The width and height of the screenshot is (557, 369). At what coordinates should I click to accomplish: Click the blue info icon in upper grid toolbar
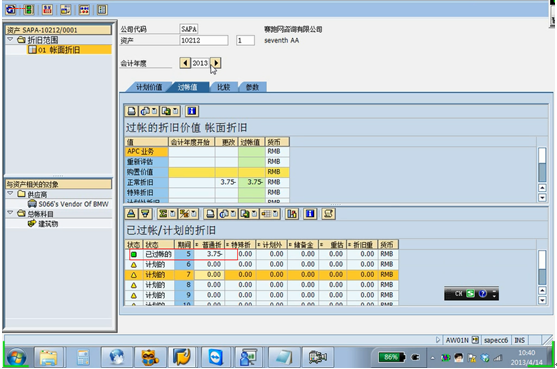tap(192, 111)
